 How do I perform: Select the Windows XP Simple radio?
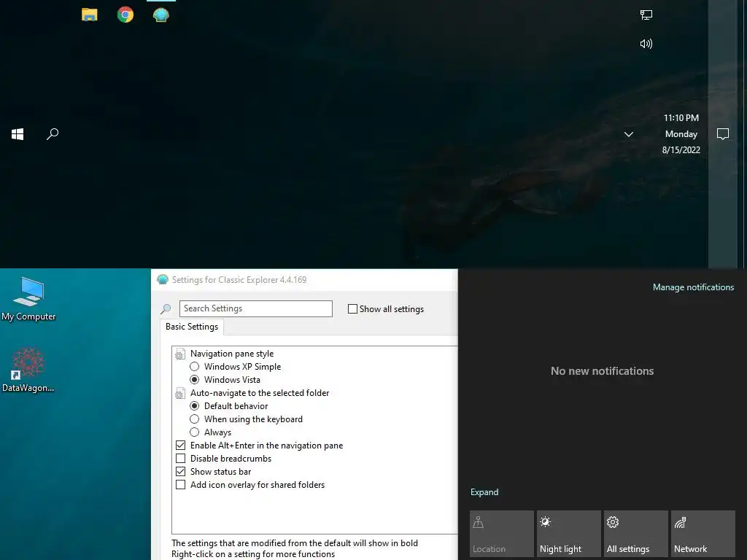click(x=194, y=367)
